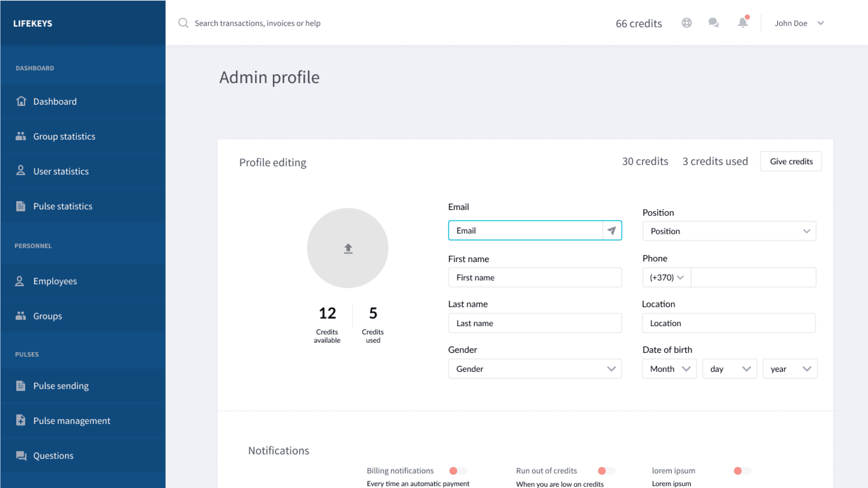Open Group statistics in sidebar

tap(64, 136)
